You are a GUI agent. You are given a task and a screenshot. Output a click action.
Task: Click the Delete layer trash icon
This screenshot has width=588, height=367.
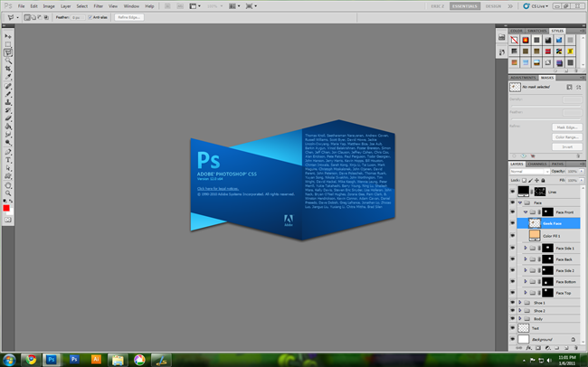tap(576, 348)
